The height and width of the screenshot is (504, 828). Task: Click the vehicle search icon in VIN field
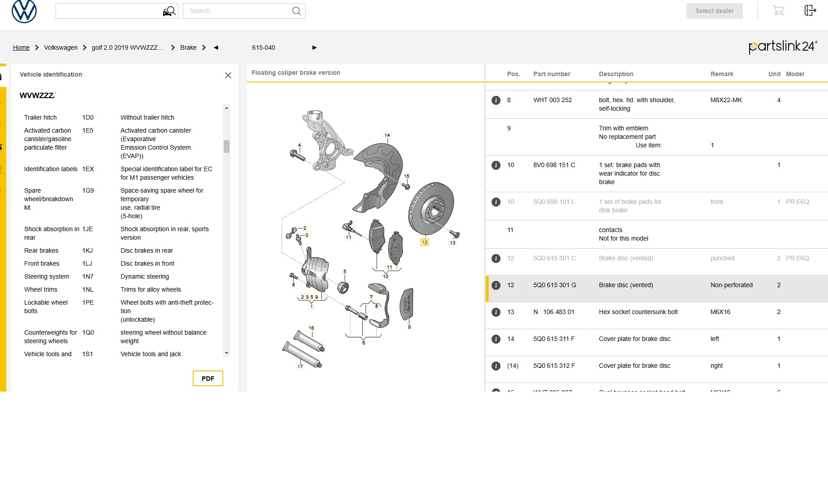[x=169, y=11]
